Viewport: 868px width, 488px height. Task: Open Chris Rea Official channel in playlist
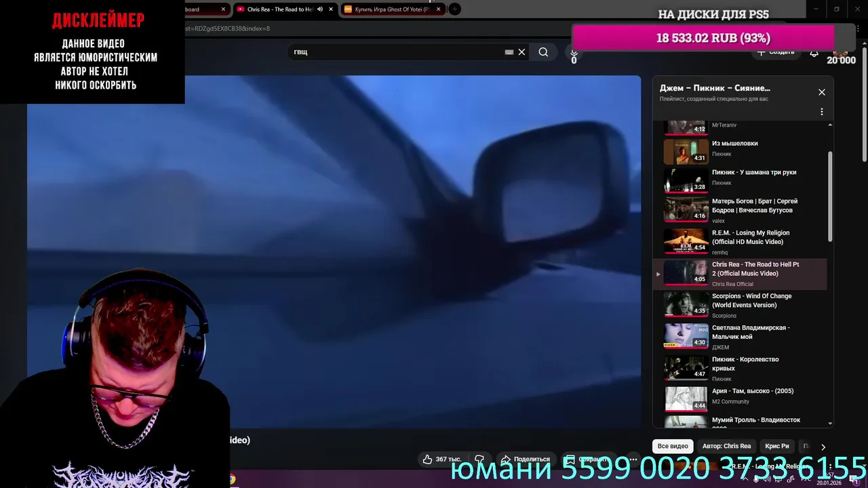[x=732, y=284]
